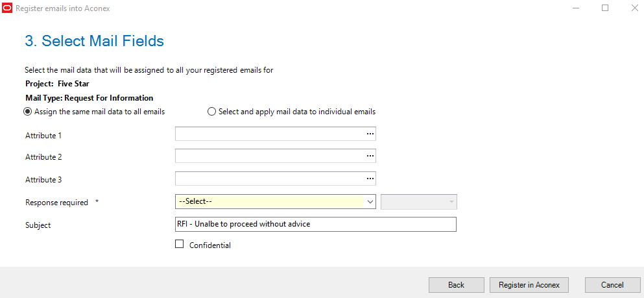Screen dimensions: 644x298
Task: Minimize the Register emails window
Action: [575, 8]
